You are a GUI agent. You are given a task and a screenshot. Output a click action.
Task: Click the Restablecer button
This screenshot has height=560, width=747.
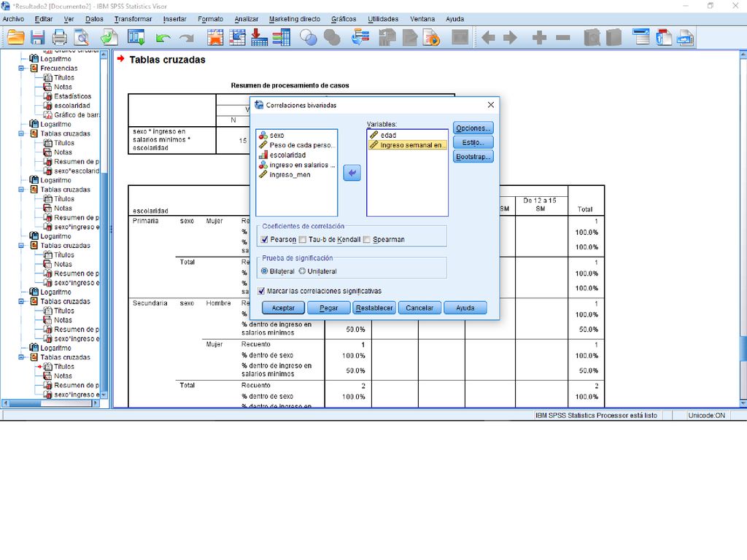click(374, 308)
